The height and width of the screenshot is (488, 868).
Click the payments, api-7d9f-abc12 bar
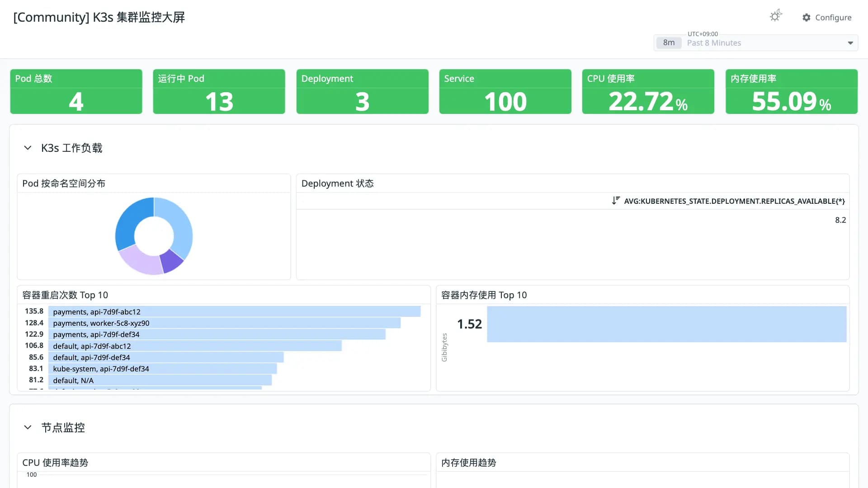coord(234,312)
